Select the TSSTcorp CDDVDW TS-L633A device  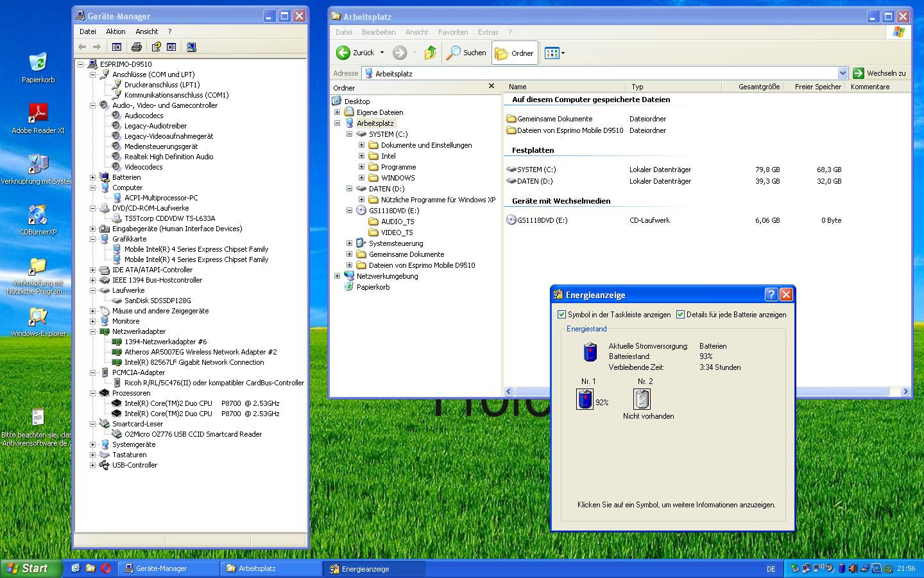(169, 218)
